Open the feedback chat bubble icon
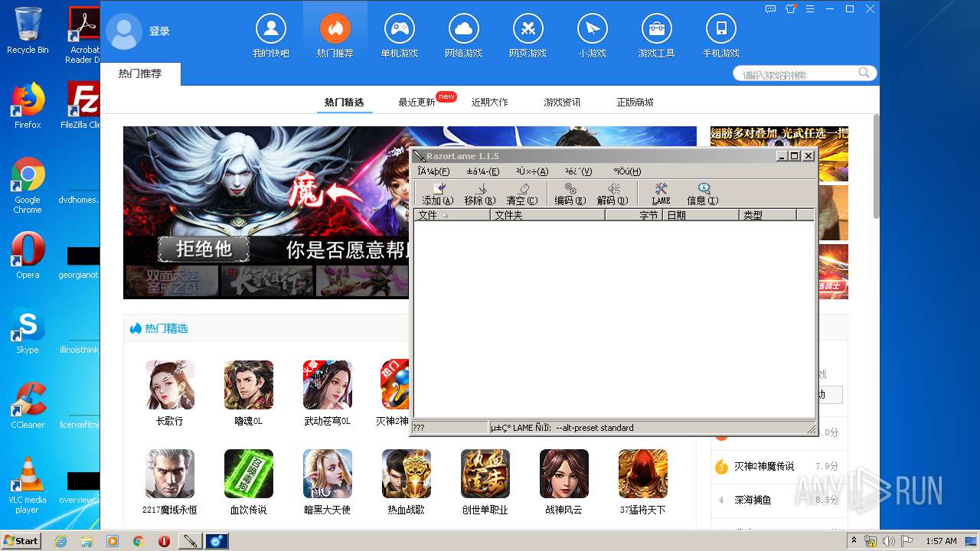 pyautogui.click(x=771, y=9)
